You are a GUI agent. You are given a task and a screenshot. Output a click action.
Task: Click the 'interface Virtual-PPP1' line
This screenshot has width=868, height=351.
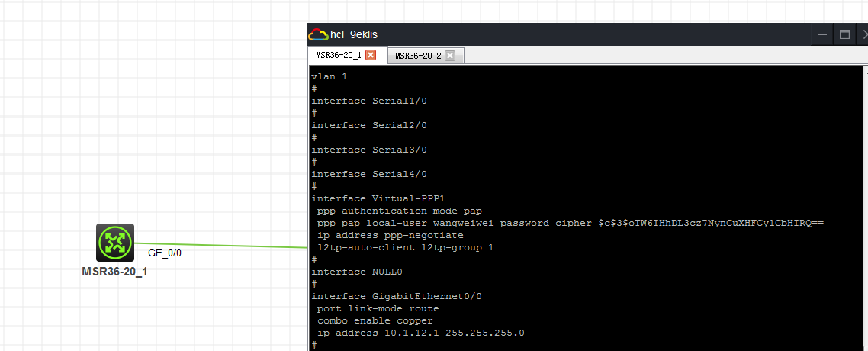pos(378,198)
